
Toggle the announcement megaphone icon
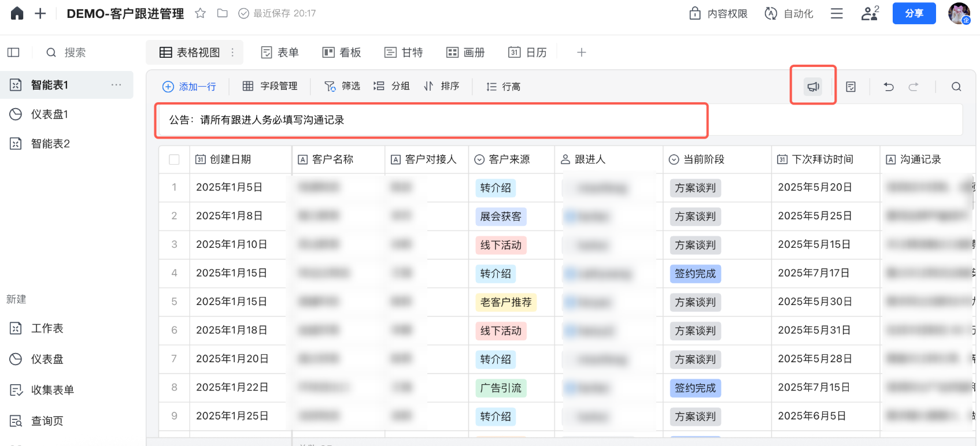coord(813,87)
